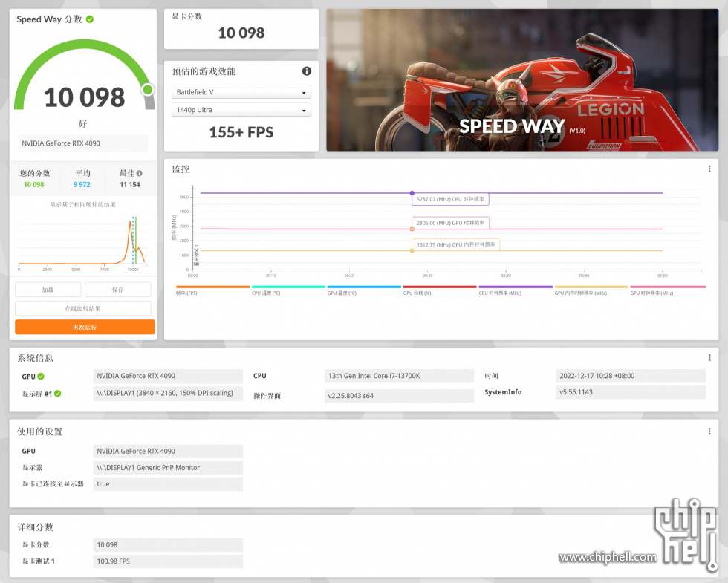Open the Battlefield V game dropdown
This screenshot has height=583, width=728.
[241, 92]
